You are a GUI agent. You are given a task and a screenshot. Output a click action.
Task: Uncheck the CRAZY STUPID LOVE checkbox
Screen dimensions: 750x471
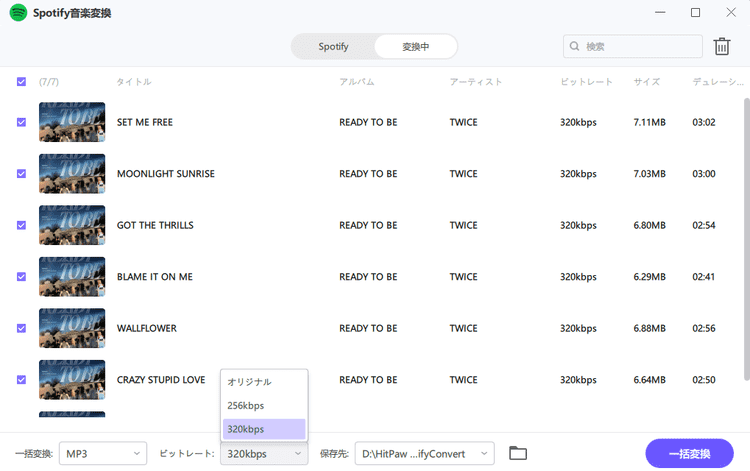pos(22,380)
